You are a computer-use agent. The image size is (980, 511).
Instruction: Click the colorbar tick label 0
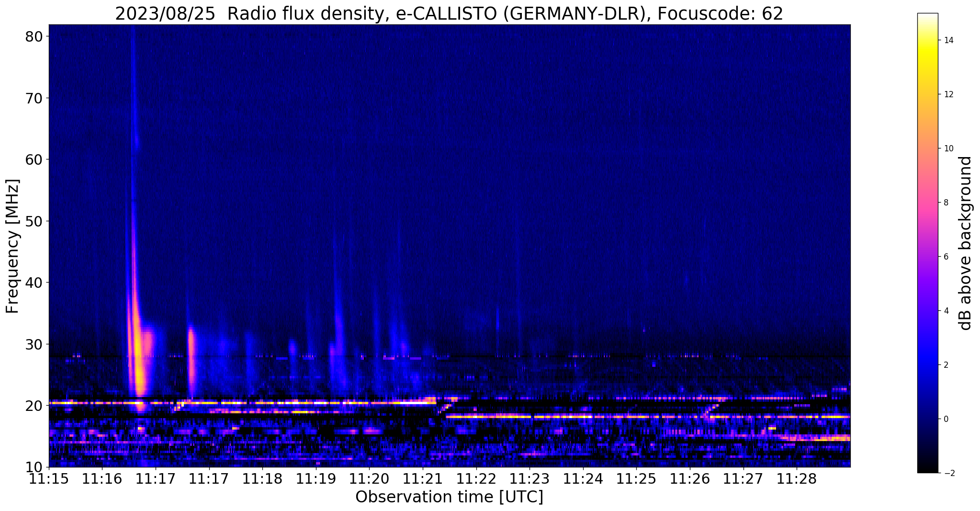tap(946, 419)
